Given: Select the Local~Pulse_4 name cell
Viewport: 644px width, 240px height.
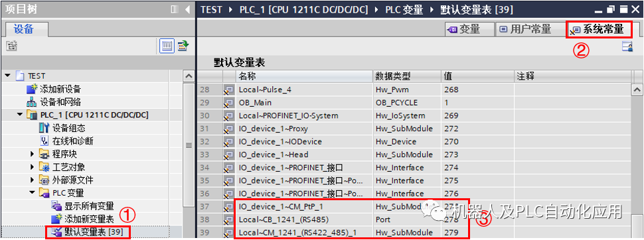Looking at the screenshot, I should point(304,90).
